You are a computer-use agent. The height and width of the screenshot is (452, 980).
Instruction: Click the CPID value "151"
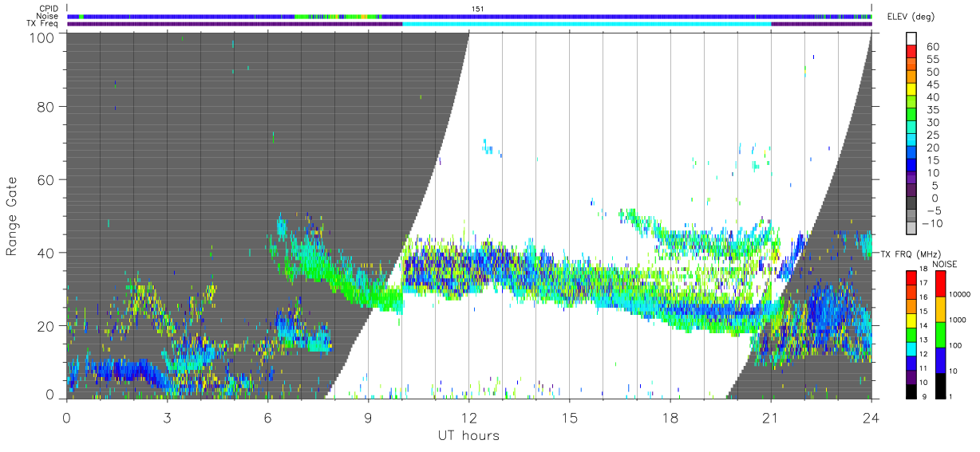click(478, 9)
